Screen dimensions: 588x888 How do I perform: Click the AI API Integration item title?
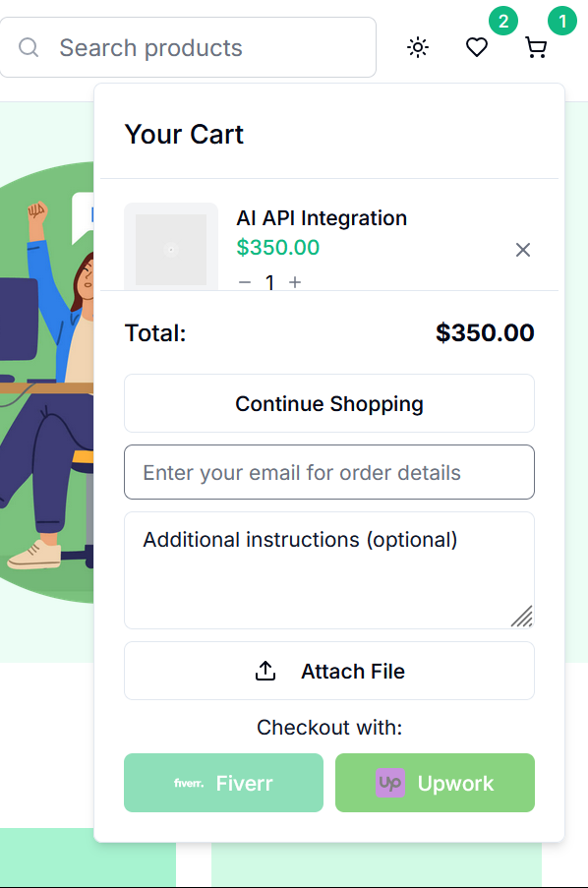coord(322,218)
